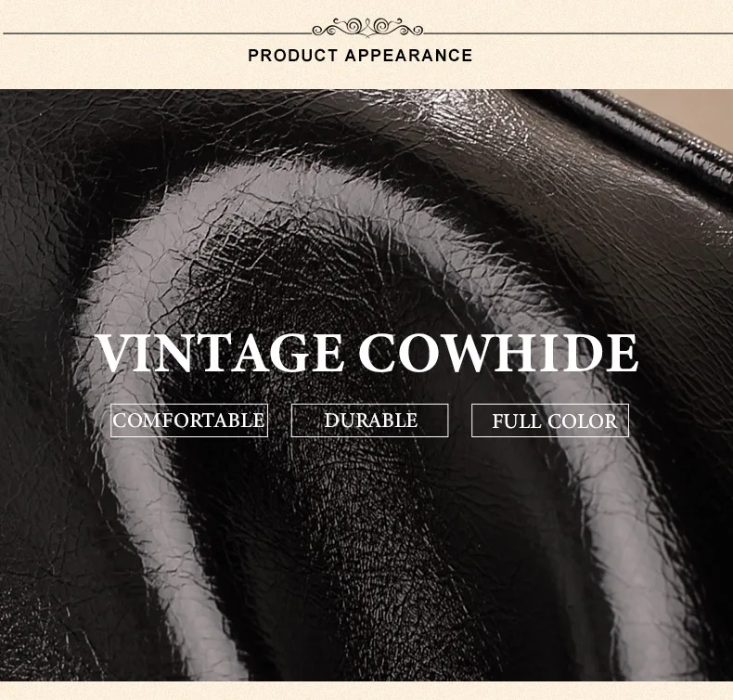Click the word APPEARANCE in heading
Screen dimensions: 733x700
[408, 56]
